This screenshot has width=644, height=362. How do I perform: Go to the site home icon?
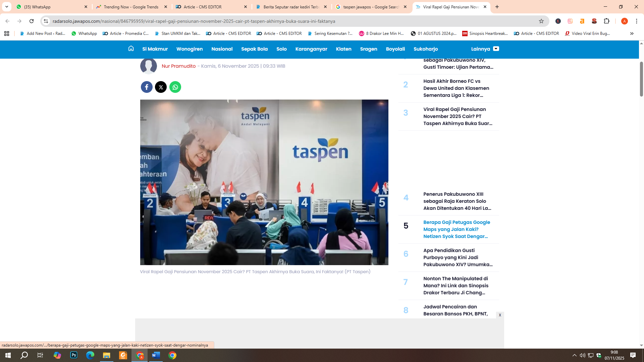click(131, 49)
